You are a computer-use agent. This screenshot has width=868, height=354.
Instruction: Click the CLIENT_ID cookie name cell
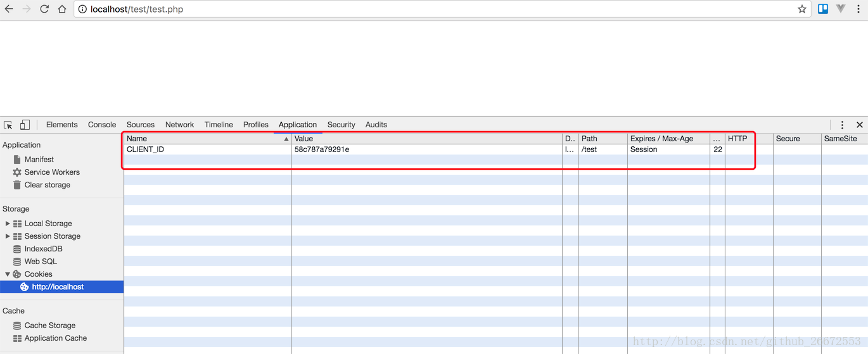pos(208,149)
